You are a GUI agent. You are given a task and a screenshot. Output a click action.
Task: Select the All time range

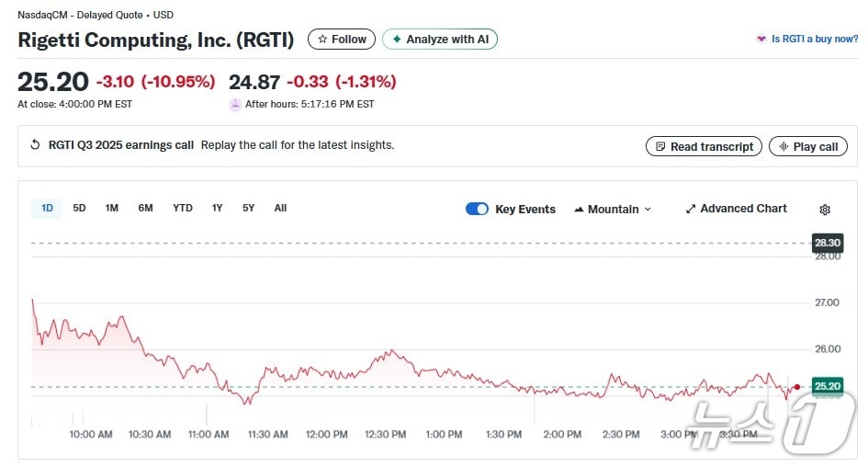pos(280,208)
